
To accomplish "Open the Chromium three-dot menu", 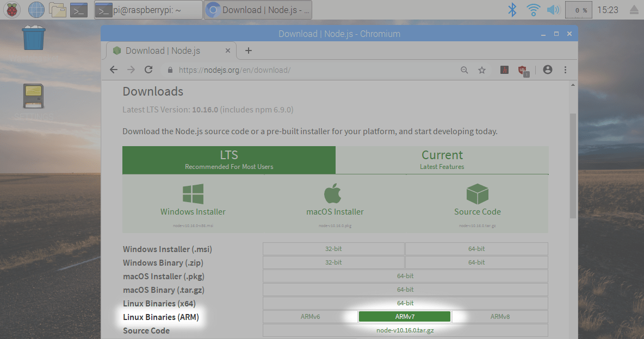I will [565, 70].
